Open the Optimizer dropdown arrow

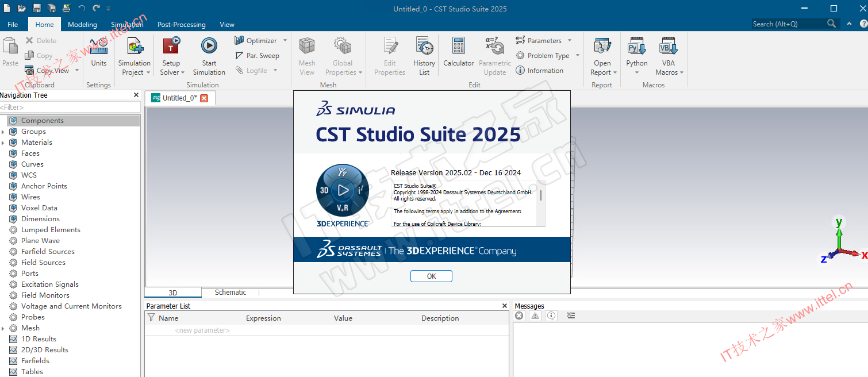284,41
